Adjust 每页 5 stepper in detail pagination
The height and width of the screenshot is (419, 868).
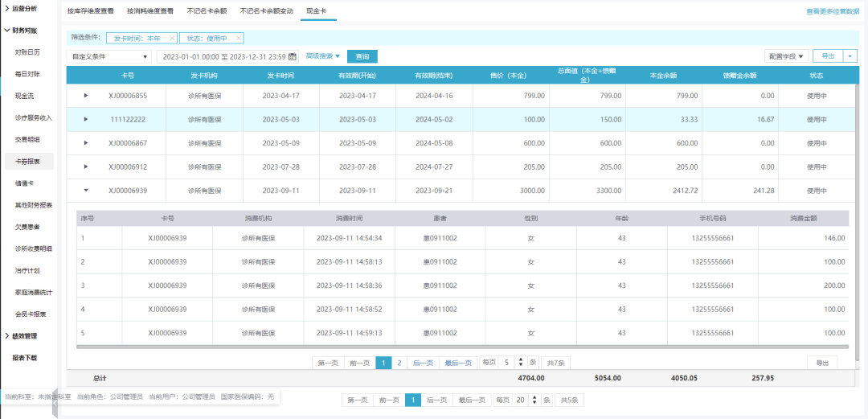(520, 363)
